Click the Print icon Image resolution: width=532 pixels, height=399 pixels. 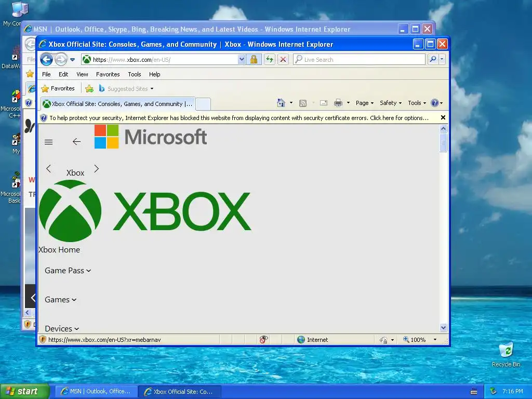pos(338,103)
